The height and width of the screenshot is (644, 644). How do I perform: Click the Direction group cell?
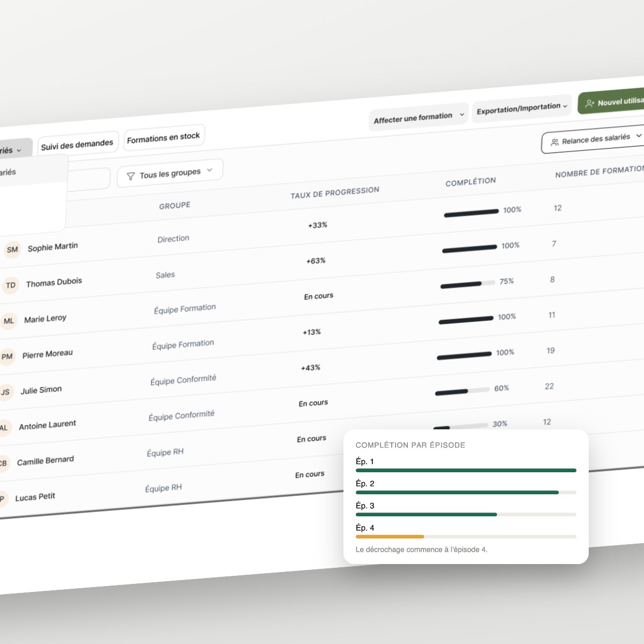173,239
